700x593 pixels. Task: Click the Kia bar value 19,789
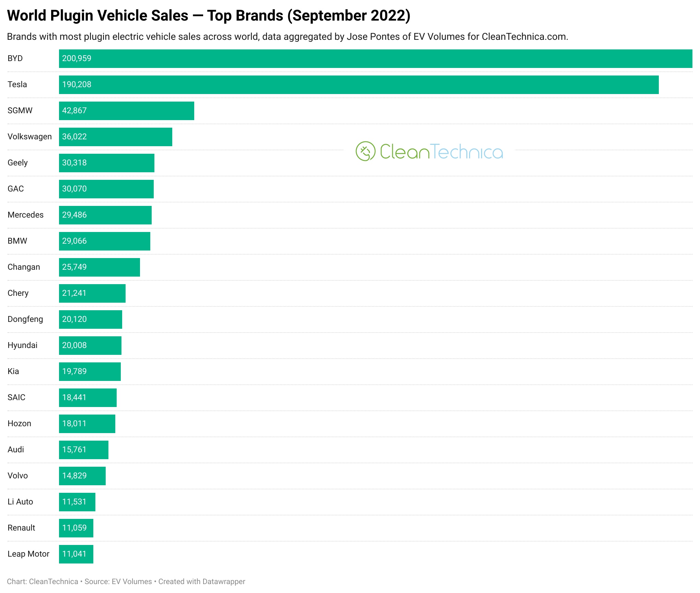(x=74, y=371)
